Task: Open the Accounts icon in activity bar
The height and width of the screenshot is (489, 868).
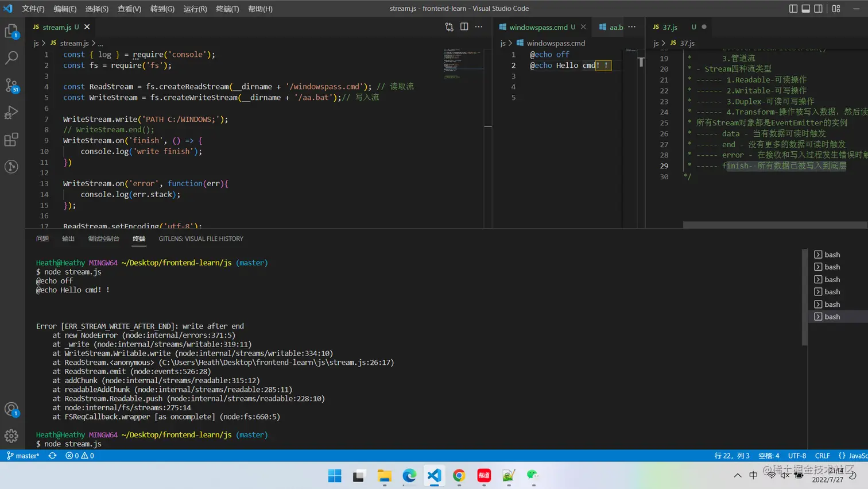Action: (x=11, y=410)
